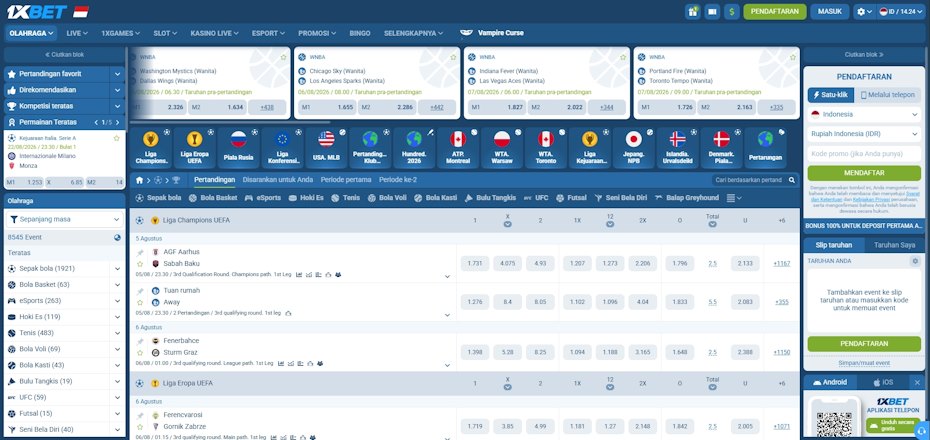Click the Kode promo input field

[863, 154]
